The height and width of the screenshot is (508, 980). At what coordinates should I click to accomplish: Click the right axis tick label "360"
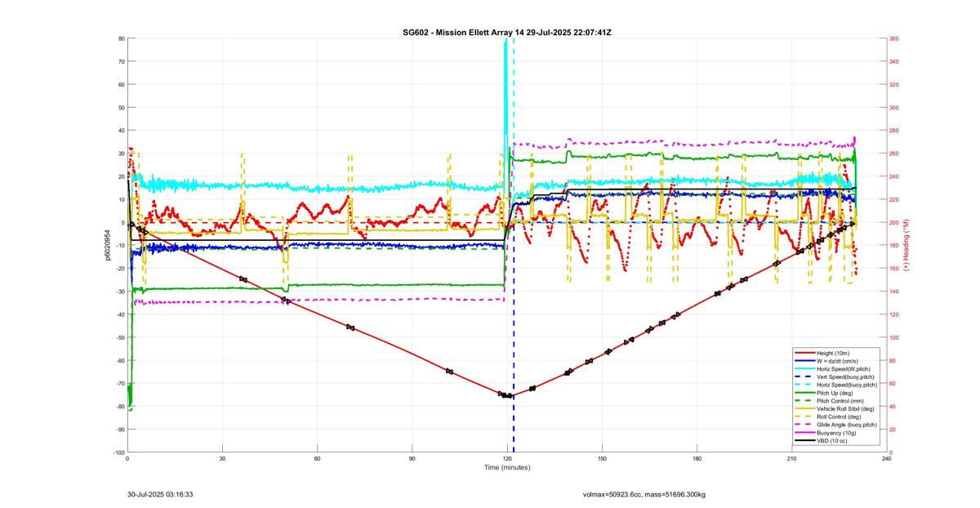coord(893,38)
